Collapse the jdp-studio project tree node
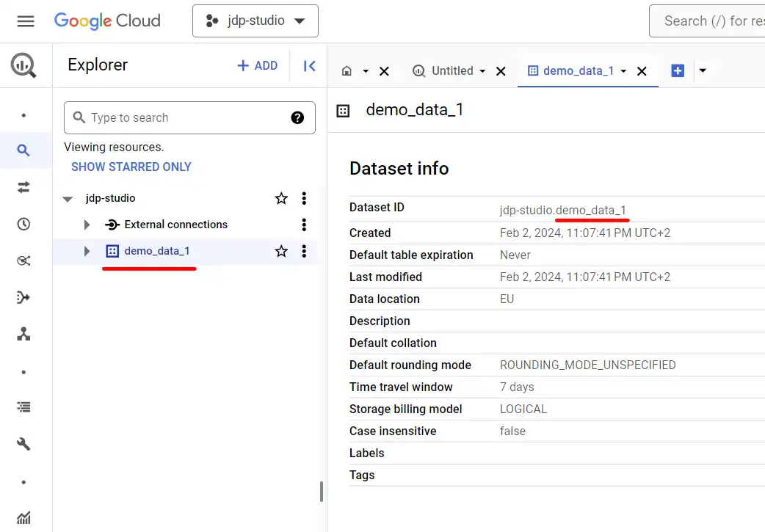 point(68,199)
